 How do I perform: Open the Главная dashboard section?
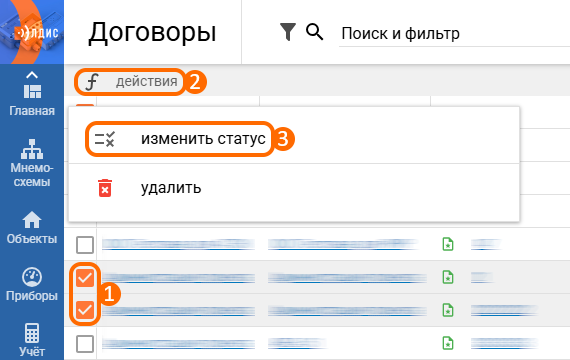pos(32,100)
